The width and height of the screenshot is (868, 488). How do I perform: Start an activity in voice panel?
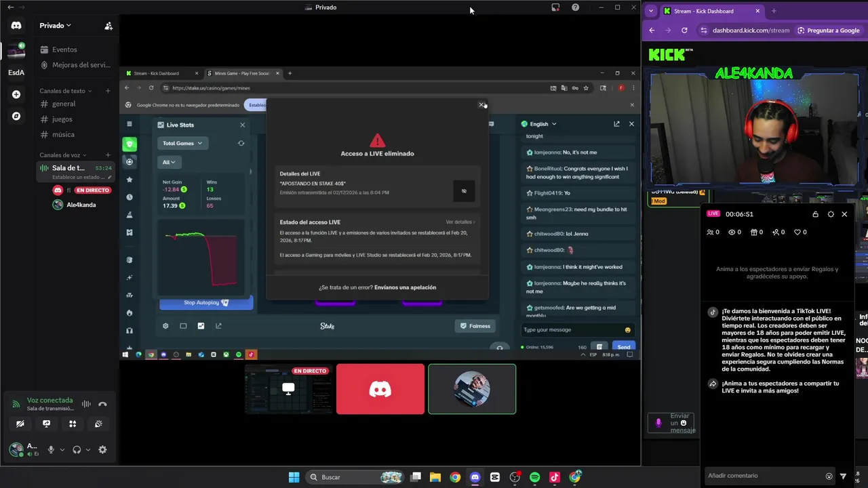73,424
